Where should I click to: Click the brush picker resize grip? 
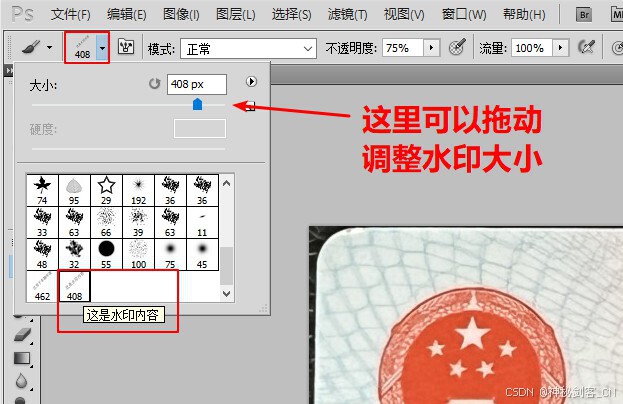pos(263,308)
